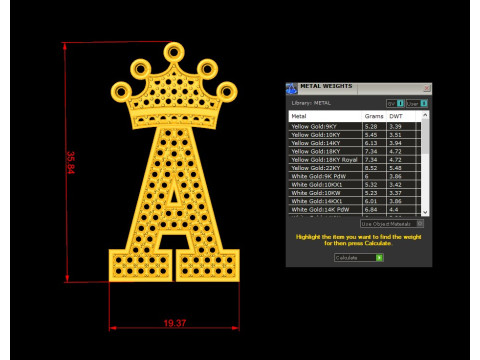This screenshot has height=360, width=480.
Task: Click the metal list scroll down arrow
Action: [x=425, y=212]
